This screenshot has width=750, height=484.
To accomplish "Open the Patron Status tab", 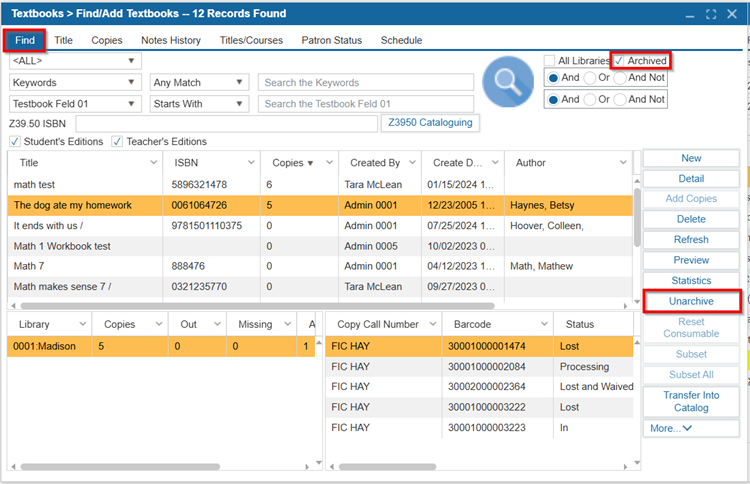I will coord(331,40).
